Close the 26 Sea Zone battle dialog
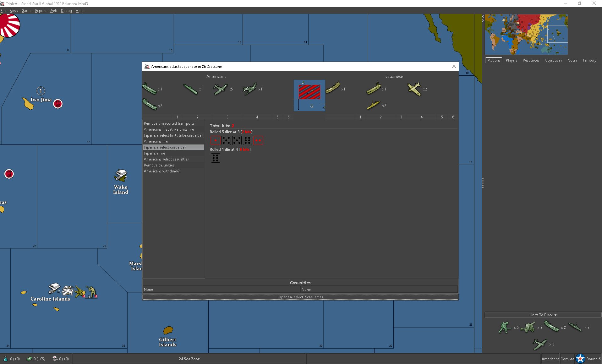 pyautogui.click(x=454, y=66)
